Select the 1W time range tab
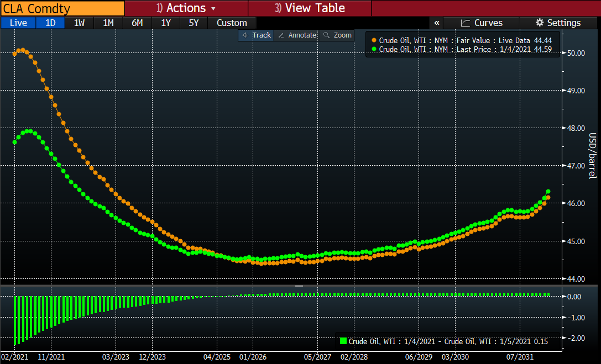 [x=80, y=23]
